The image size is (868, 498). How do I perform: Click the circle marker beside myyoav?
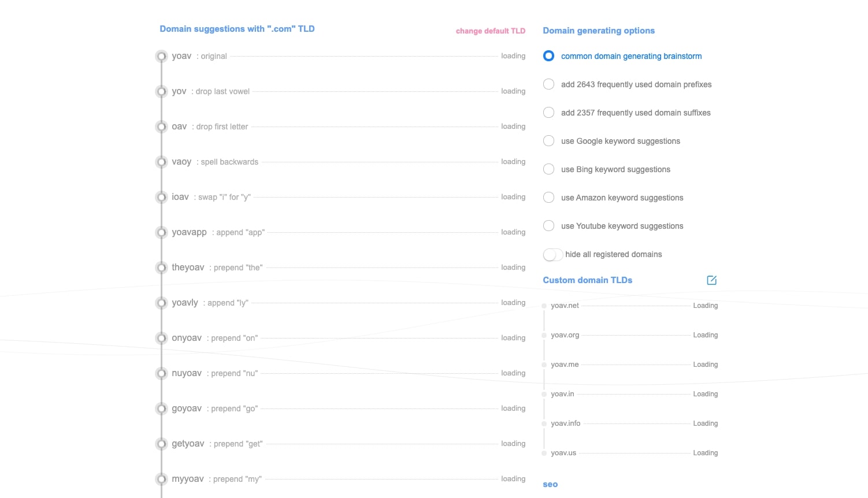[162, 480]
